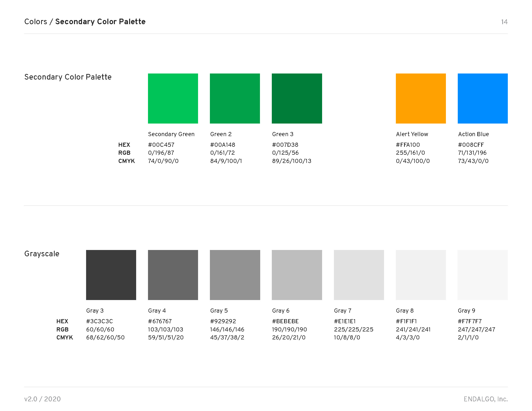Viewport: 532px width, 411px height.
Task: Select the Gray 3 dark swatch
Action: click(111, 275)
